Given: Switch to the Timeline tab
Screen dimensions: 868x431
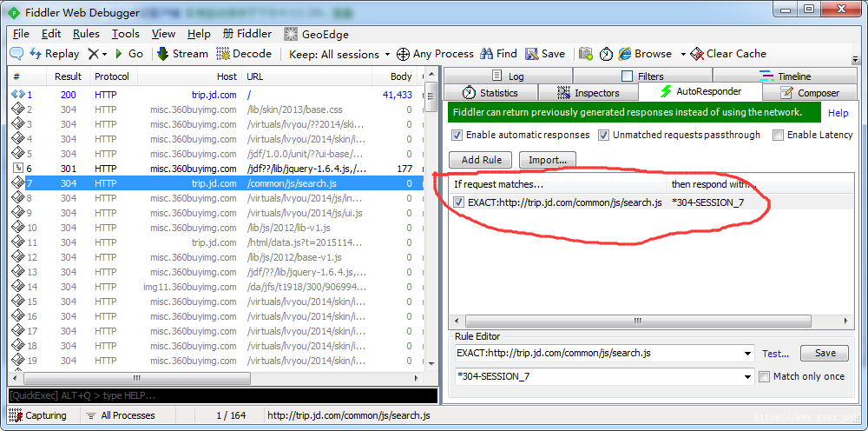Looking at the screenshot, I should point(785,76).
